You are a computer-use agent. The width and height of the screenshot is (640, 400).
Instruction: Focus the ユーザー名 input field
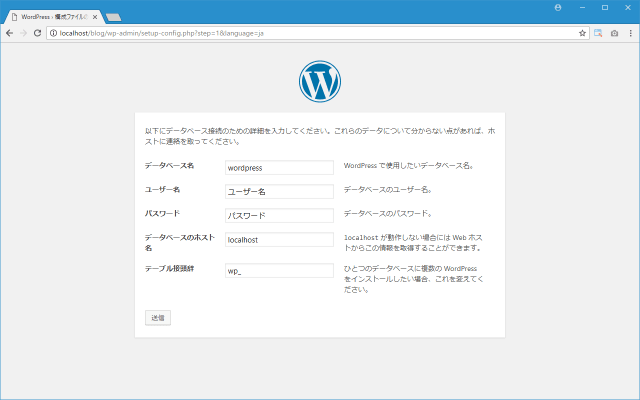[x=279, y=191]
